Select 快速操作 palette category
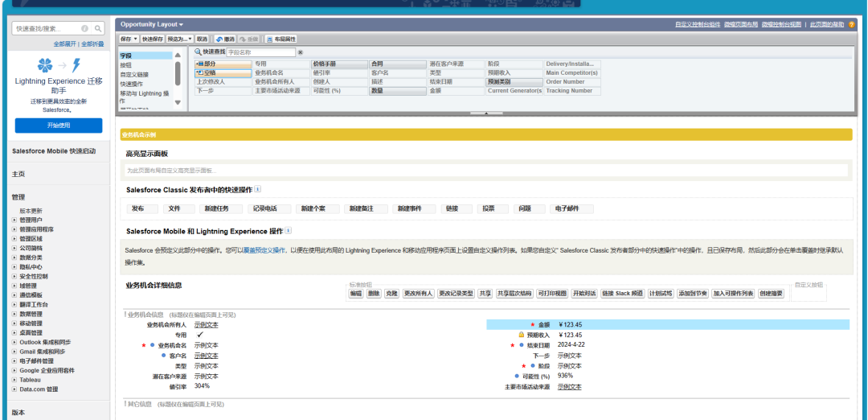The width and height of the screenshot is (868, 420). point(131,84)
